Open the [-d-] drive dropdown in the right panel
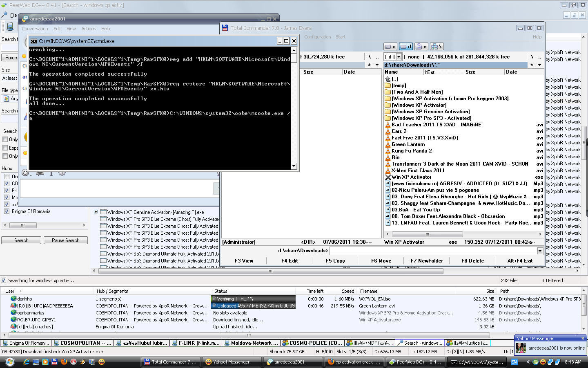 (x=399, y=57)
